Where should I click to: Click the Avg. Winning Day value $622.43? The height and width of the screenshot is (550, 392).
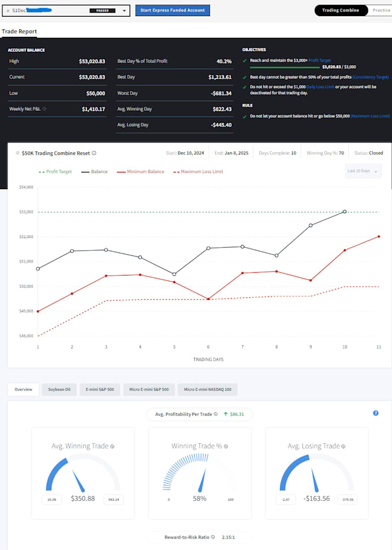tap(222, 109)
